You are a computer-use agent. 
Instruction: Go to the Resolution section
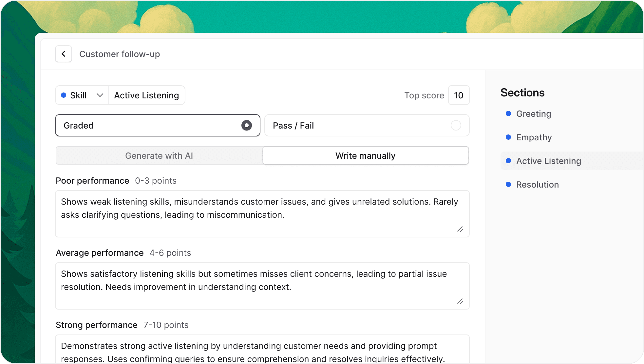click(x=537, y=185)
